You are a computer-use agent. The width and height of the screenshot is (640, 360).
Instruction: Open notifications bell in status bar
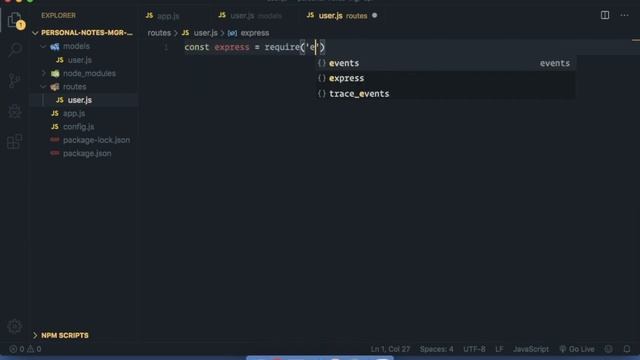627,349
